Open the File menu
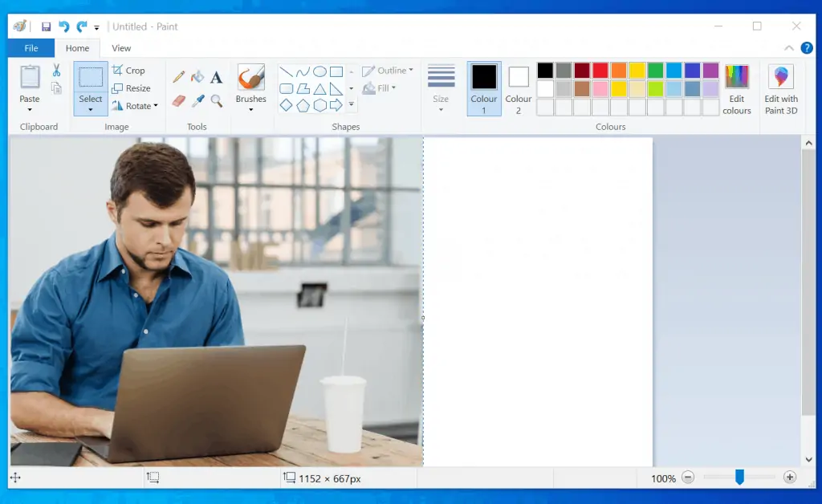The image size is (822, 504). pos(30,47)
